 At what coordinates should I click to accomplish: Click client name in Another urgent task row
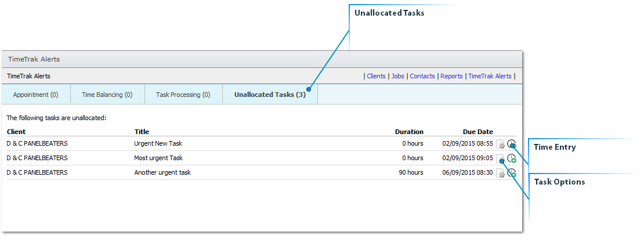click(x=37, y=172)
